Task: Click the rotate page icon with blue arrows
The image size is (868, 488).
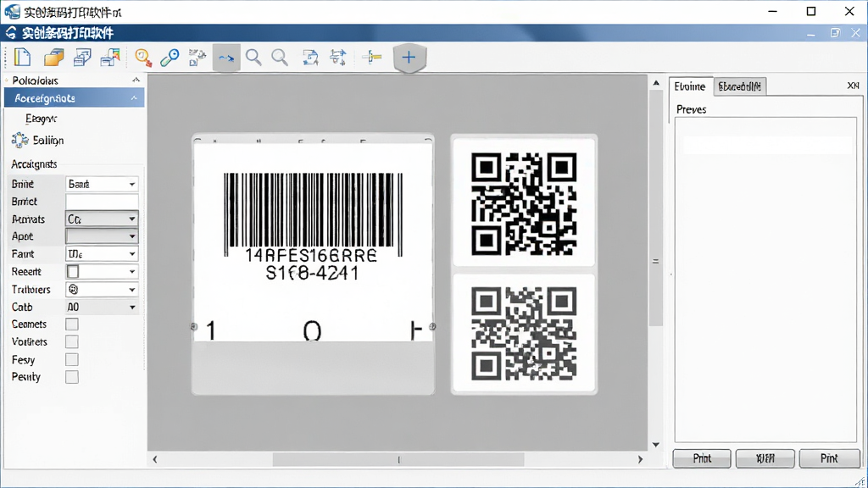Action: click(310, 58)
